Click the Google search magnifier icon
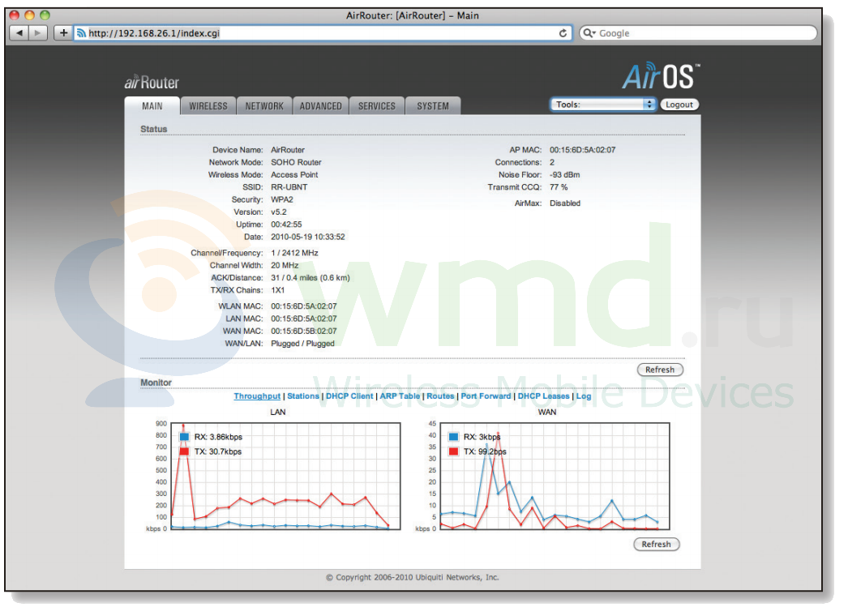This screenshot has width=848, height=616. pos(589,33)
